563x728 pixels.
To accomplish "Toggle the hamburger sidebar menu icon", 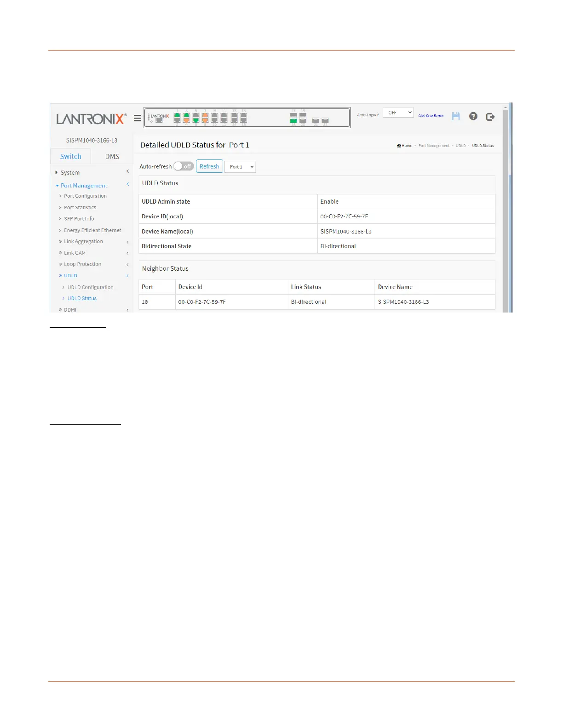I will (137, 118).
